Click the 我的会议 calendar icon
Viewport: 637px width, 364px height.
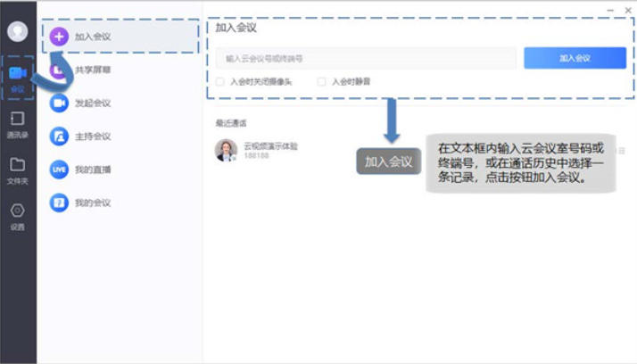(59, 203)
